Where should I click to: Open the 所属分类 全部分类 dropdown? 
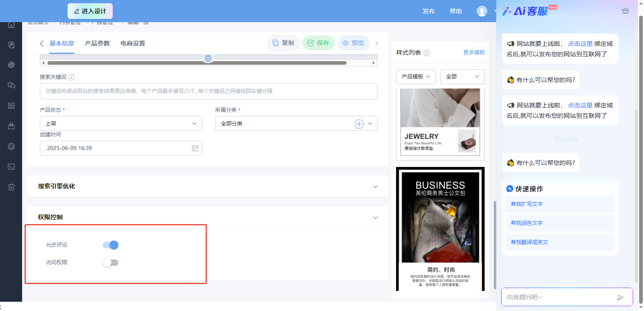[x=296, y=124]
